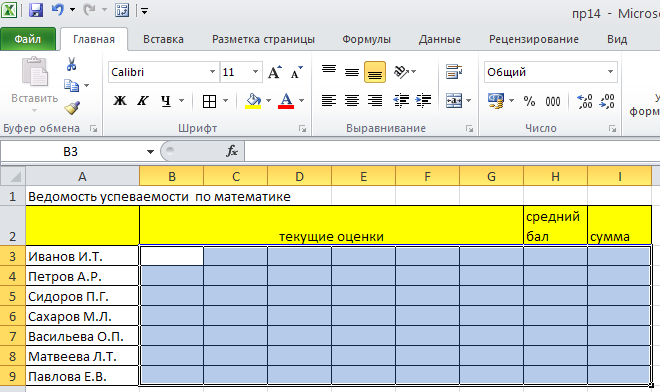Open the Общий number format dropdown

click(x=610, y=72)
